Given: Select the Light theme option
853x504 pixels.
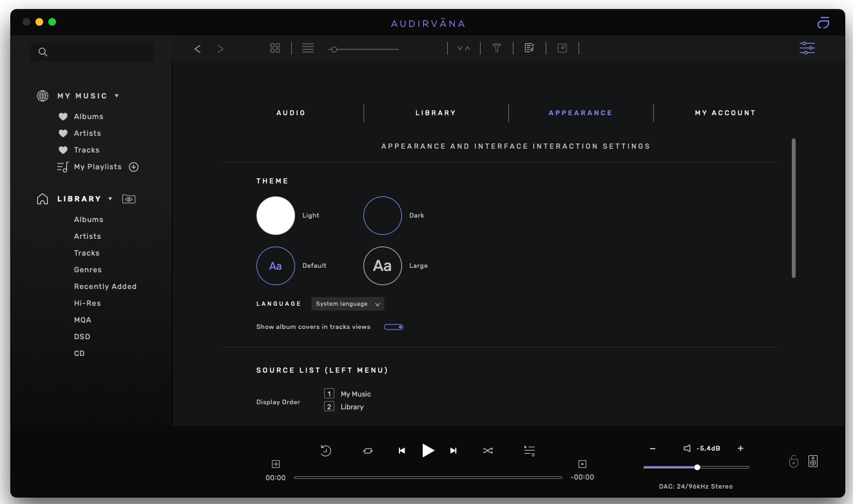Looking at the screenshot, I should coord(276,216).
